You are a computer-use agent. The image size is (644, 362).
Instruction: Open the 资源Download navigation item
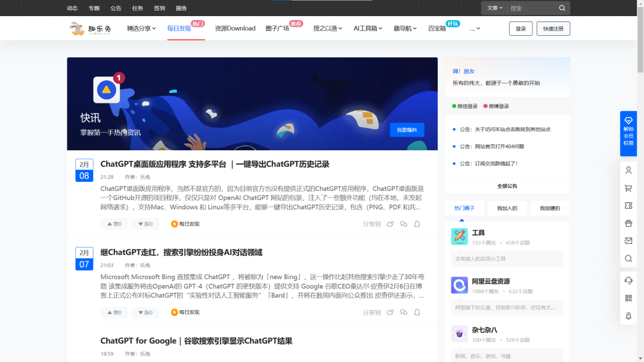click(x=235, y=29)
